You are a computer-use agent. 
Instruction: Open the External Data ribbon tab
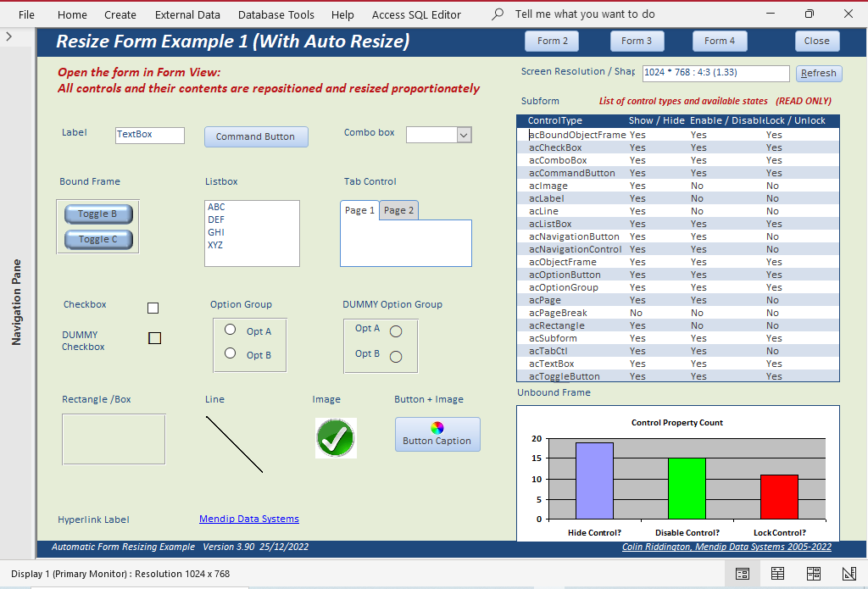187,15
